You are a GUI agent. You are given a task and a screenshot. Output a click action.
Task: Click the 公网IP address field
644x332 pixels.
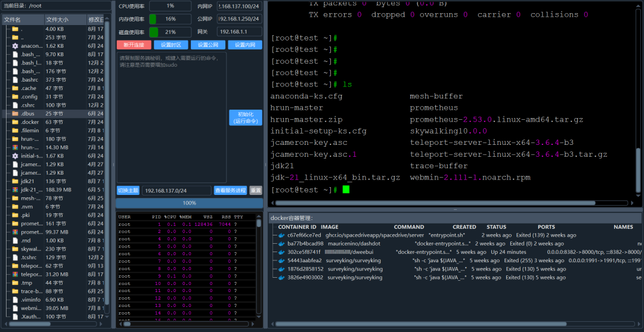pyautogui.click(x=240, y=19)
